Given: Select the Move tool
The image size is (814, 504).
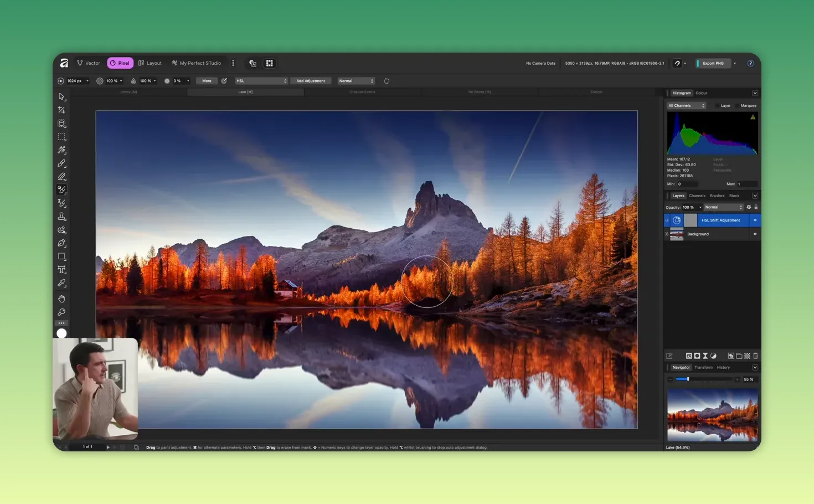Looking at the screenshot, I should pos(61,98).
